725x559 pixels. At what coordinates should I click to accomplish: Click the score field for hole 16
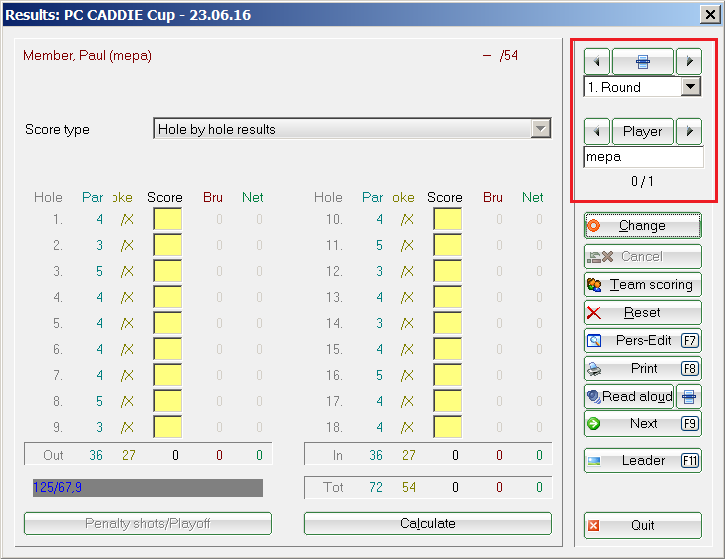448,375
